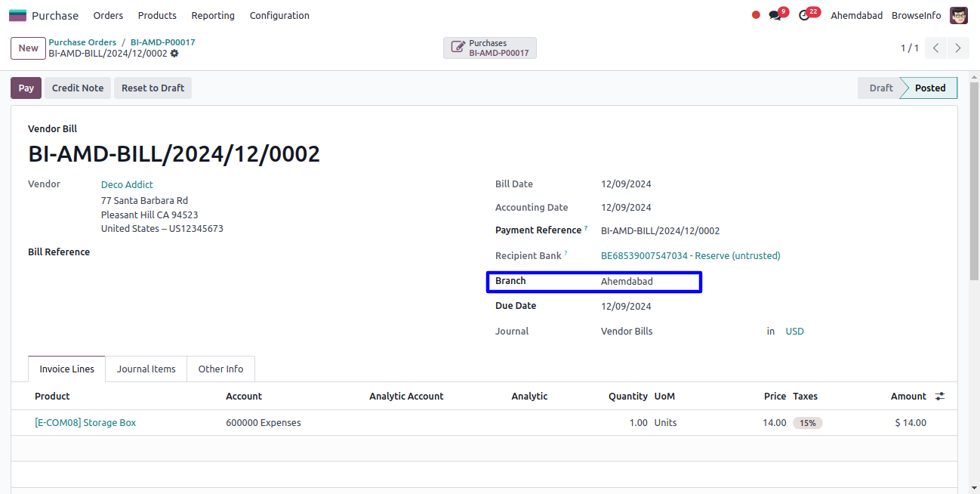980x494 pixels.
Task: Open vendor Deco Addict link
Action: [x=127, y=184]
